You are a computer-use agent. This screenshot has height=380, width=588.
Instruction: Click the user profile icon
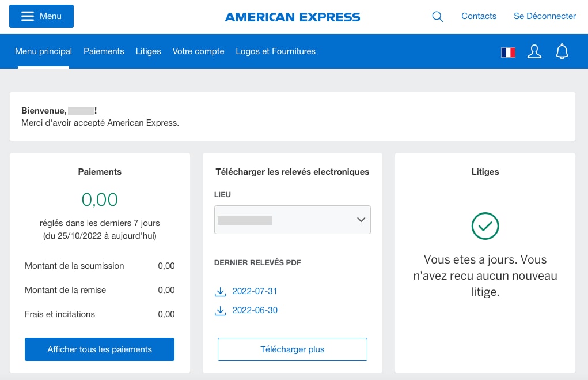tap(534, 51)
